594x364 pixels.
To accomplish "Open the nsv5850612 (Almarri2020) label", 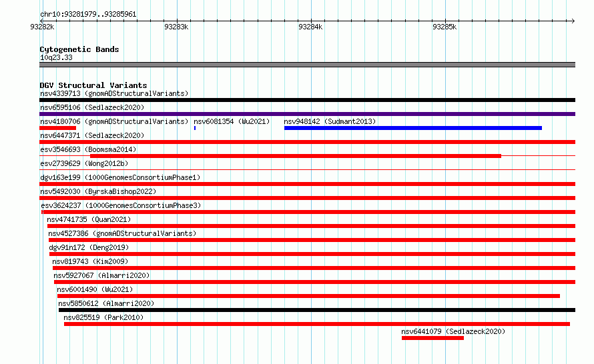I will 106,303.
